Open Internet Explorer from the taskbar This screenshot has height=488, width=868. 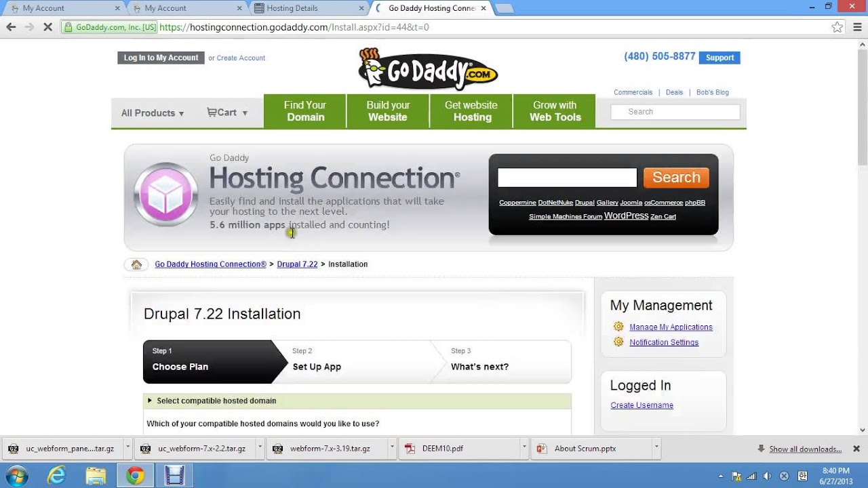[x=56, y=476]
